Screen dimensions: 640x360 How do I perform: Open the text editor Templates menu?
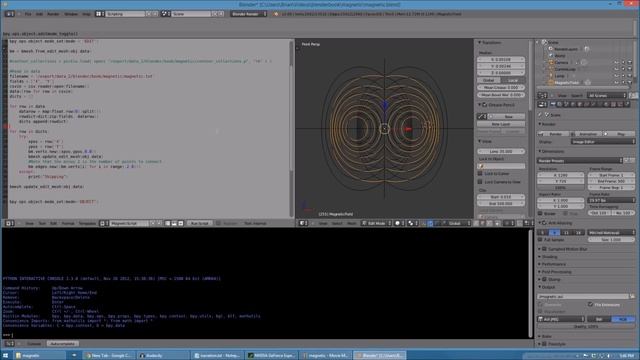pos(87,223)
